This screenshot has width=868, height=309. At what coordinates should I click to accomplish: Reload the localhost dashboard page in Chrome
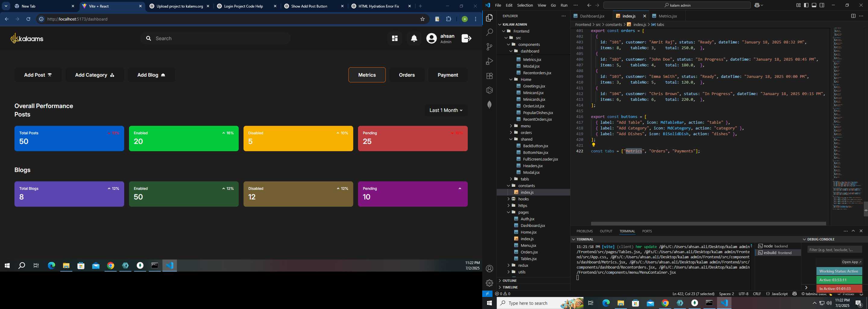[29, 19]
